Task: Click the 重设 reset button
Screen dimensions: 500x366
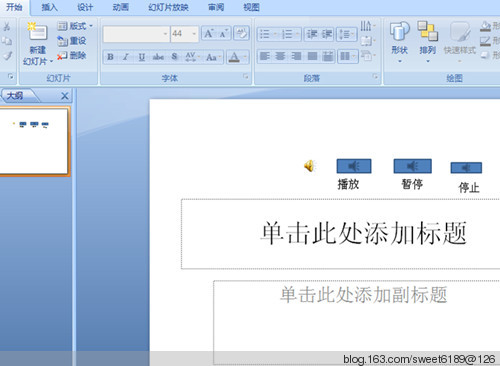Action: coord(71,41)
